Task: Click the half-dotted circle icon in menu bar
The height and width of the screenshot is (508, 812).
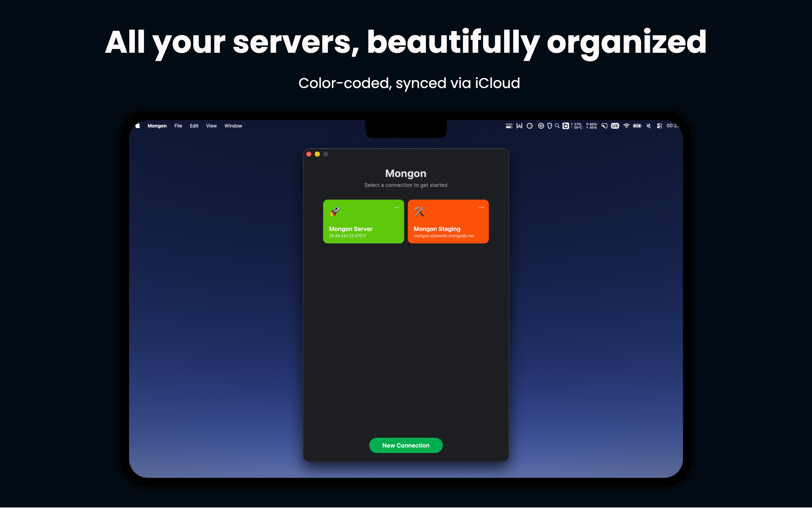Action: point(529,126)
